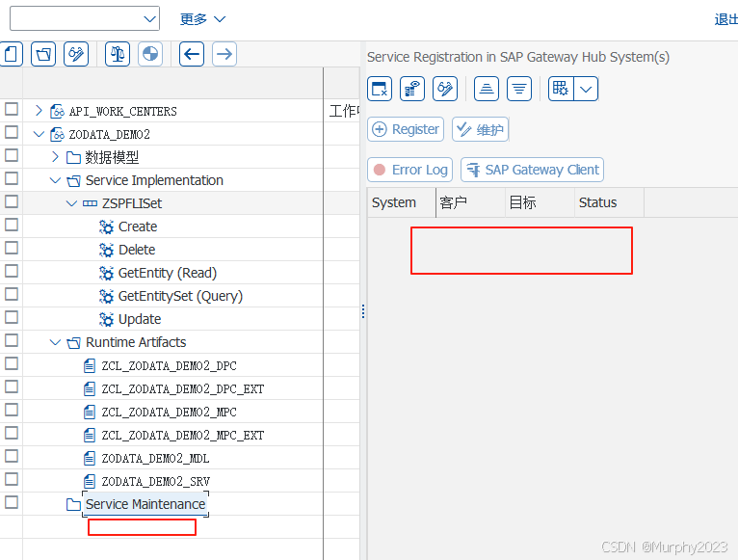738x560 pixels.
Task: Click the sort descending icon
Action: pos(519,89)
